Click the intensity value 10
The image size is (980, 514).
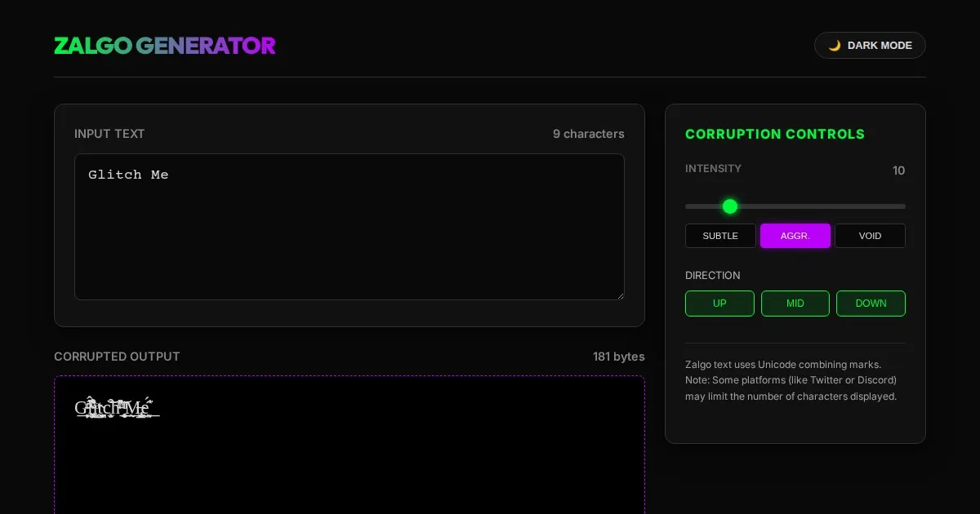[898, 171]
